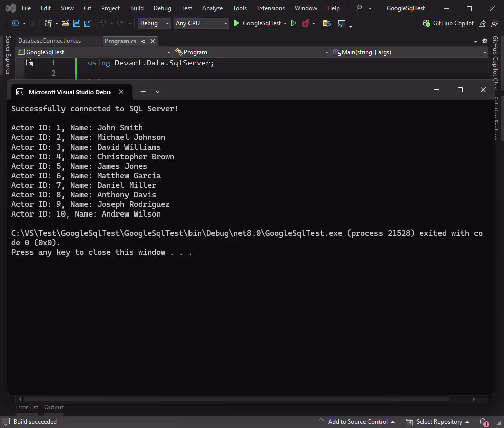
Task: Open GitHub Copilot from the title bar
Action: (x=449, y=23)
